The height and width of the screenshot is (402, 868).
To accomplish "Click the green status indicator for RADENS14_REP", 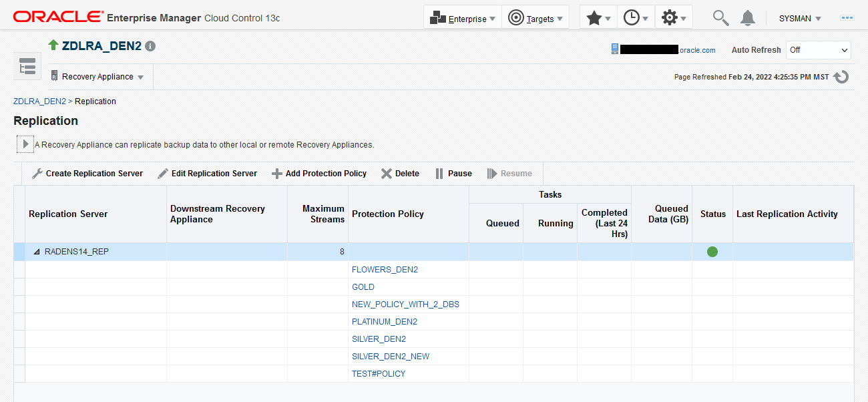I will tap(712, 252).
